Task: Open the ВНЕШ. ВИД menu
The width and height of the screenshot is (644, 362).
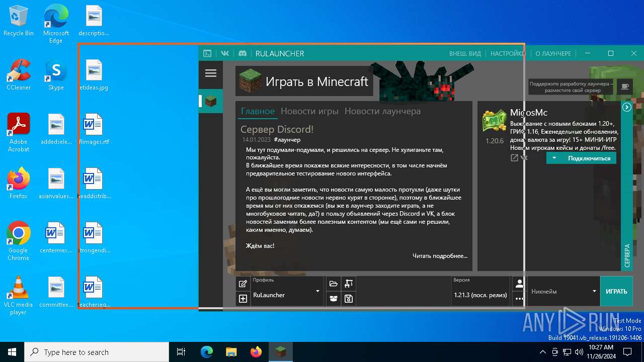Action: pyautogui.click(x=465, y=53)
